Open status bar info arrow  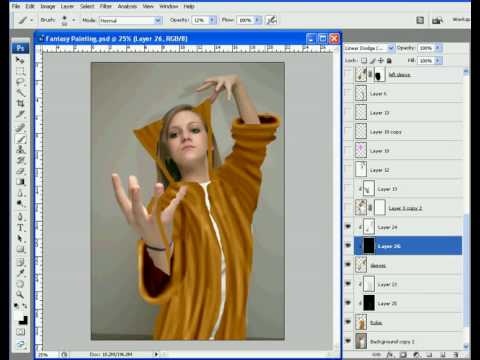pyautogui.click(x=156, y=354)
